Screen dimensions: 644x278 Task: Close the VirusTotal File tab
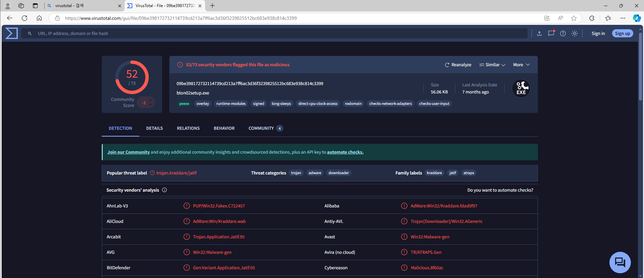pos(200,6)
